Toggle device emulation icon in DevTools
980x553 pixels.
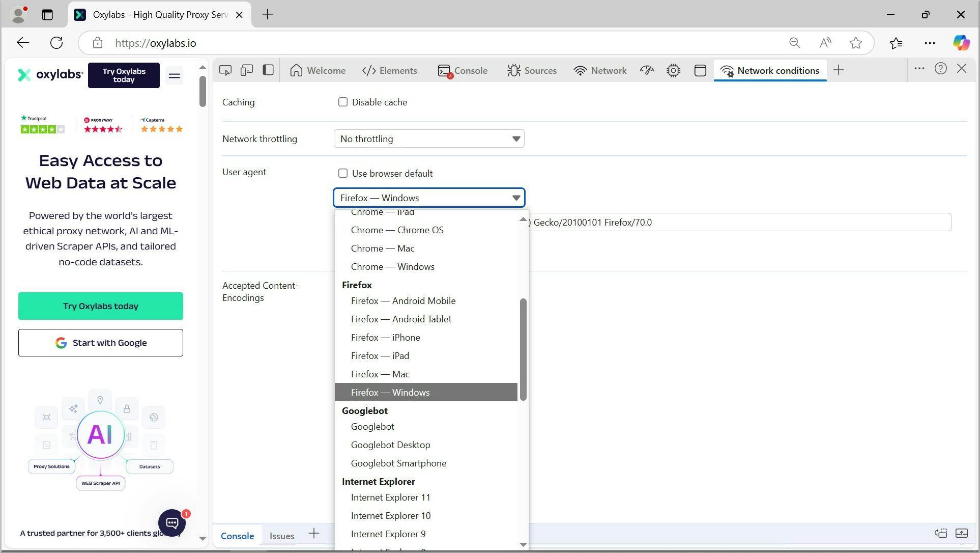click(247, 70)
